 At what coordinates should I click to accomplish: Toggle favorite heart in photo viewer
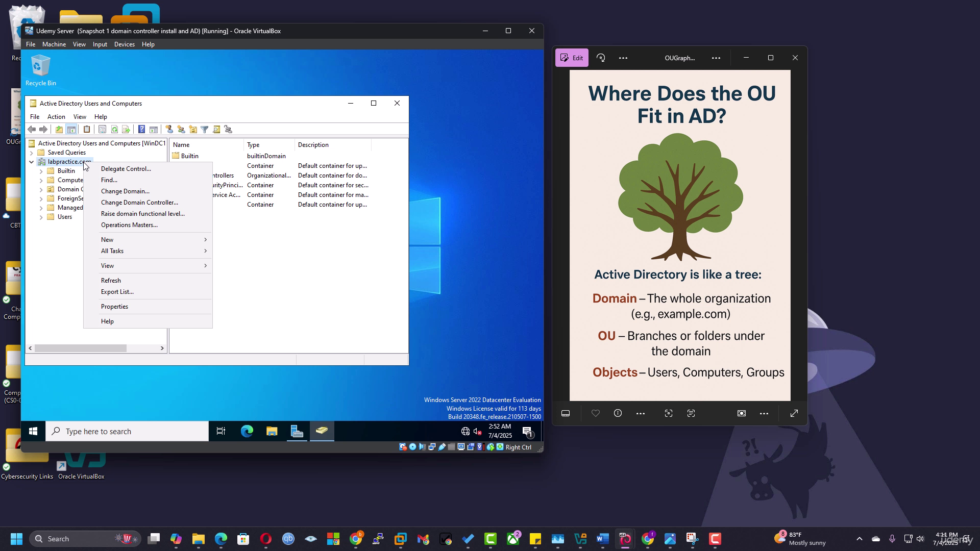[x=595, y=414]
